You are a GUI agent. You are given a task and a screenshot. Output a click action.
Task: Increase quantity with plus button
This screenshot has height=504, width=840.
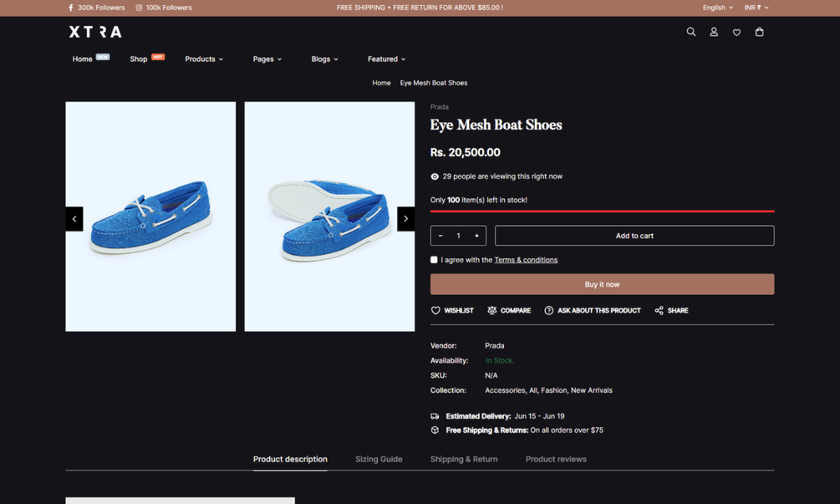[x=476, y=236]
